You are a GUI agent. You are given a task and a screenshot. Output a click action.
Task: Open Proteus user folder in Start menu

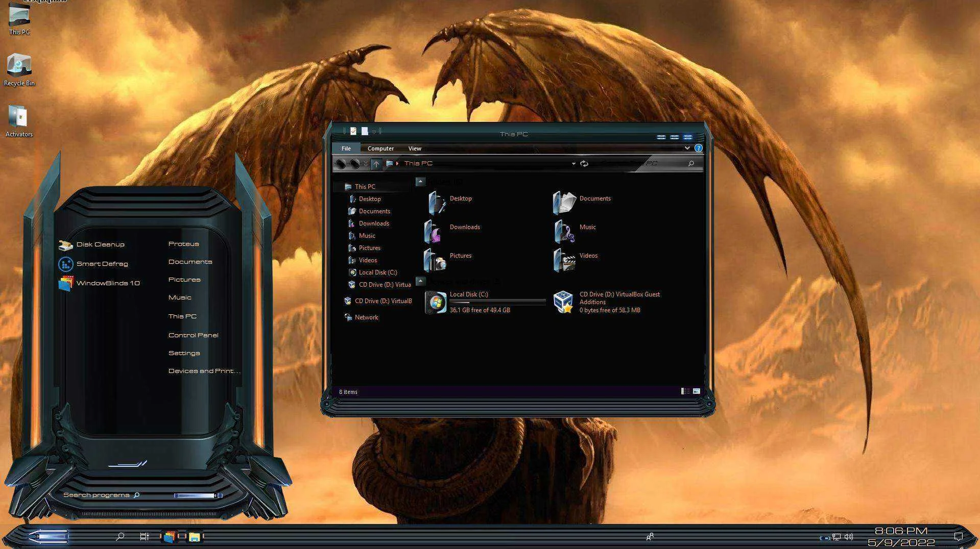[184, 244]
